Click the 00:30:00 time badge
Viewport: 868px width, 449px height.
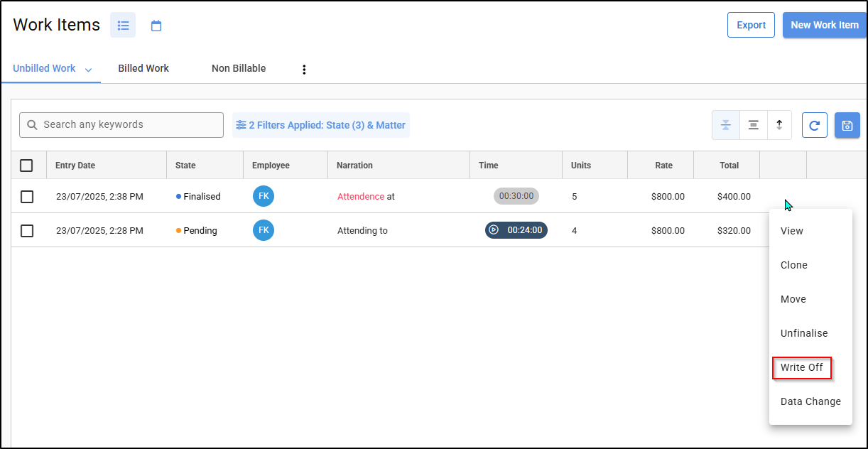click(x=516, y=196)
